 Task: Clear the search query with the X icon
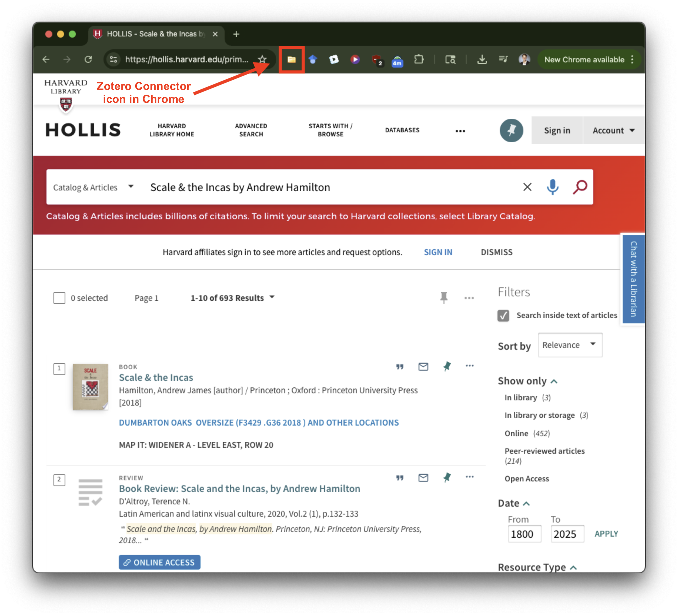click(x=527, y=187)
